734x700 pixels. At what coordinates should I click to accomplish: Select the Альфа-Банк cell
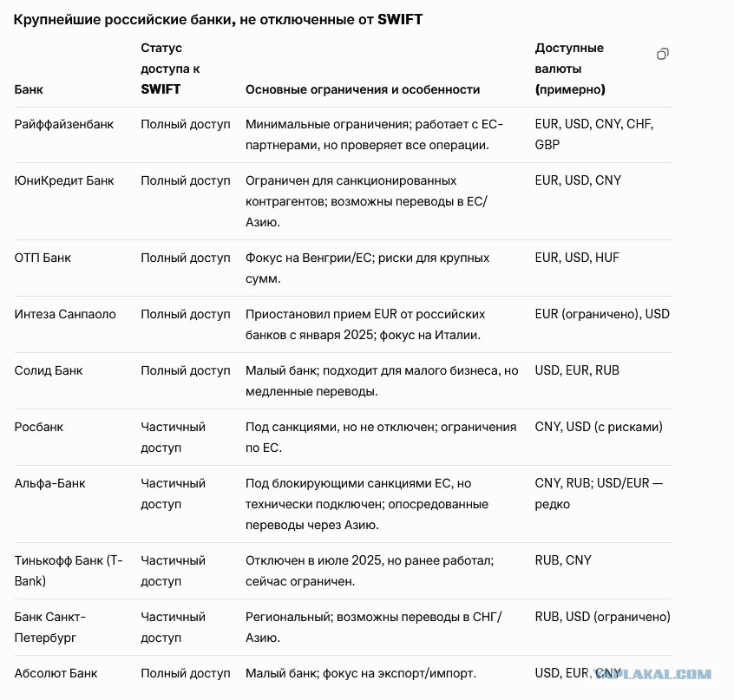pyautogui.click(x=50, y=483)
